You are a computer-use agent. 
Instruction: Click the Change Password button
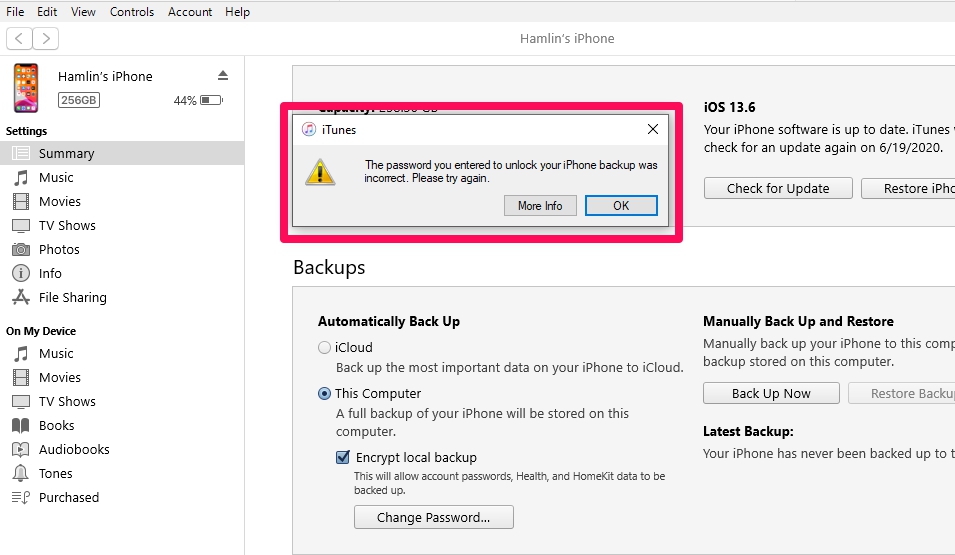(434, 517)
